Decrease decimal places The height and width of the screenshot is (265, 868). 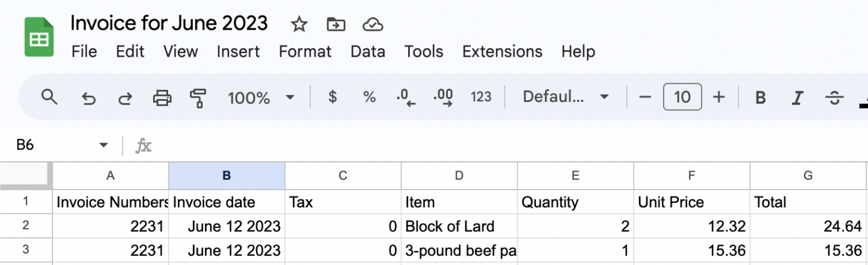[x=406, y=97]
